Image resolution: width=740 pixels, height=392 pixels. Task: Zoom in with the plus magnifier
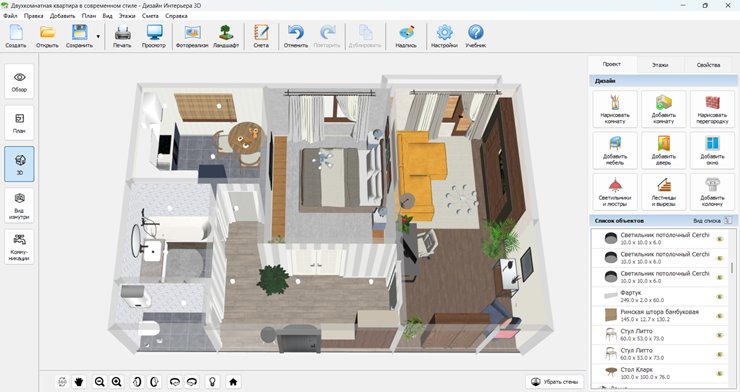coord(117,382)
